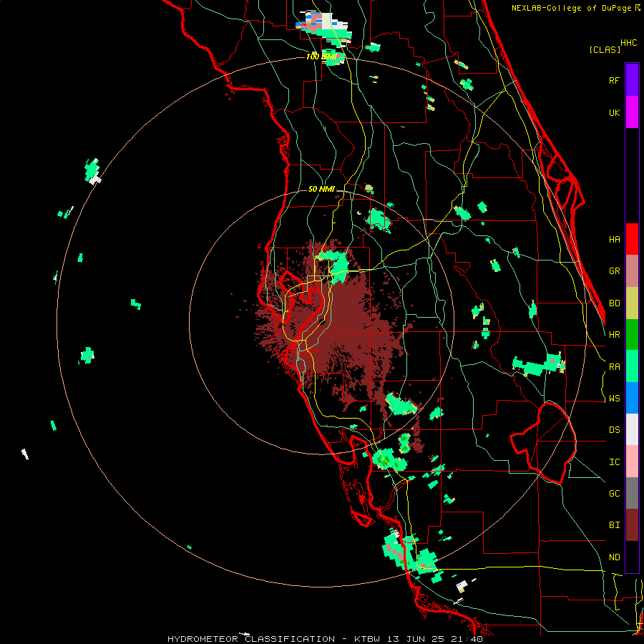Click the GC legend label
This screenshot has height=644, width=644.
[614, 494]
